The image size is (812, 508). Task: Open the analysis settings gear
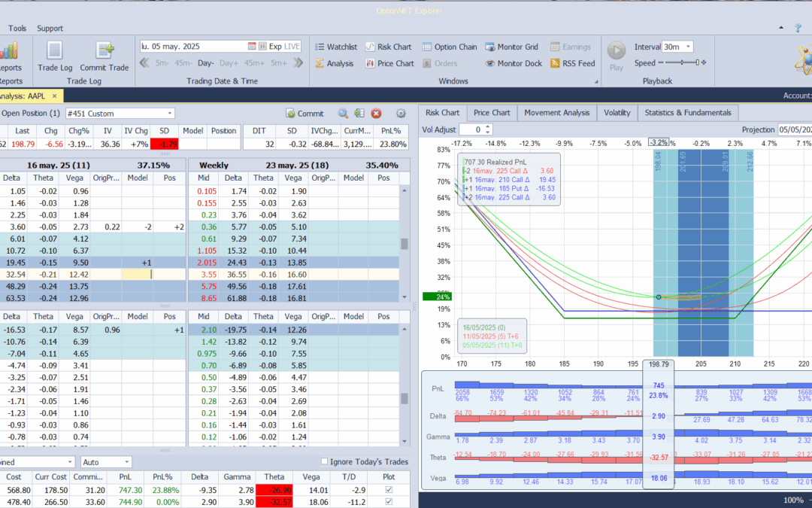pyautogui.click(x=400, y=114)
